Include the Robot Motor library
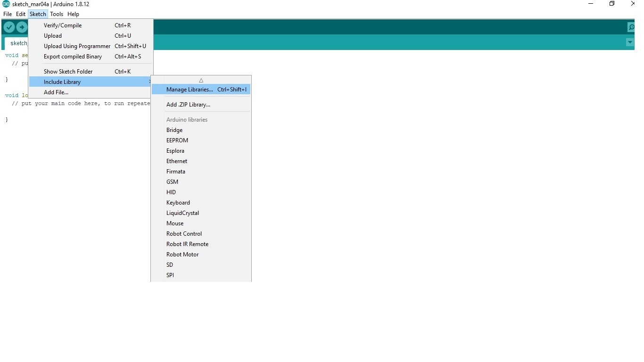Viewport: 644px width, 362px height. pos(201,255)
